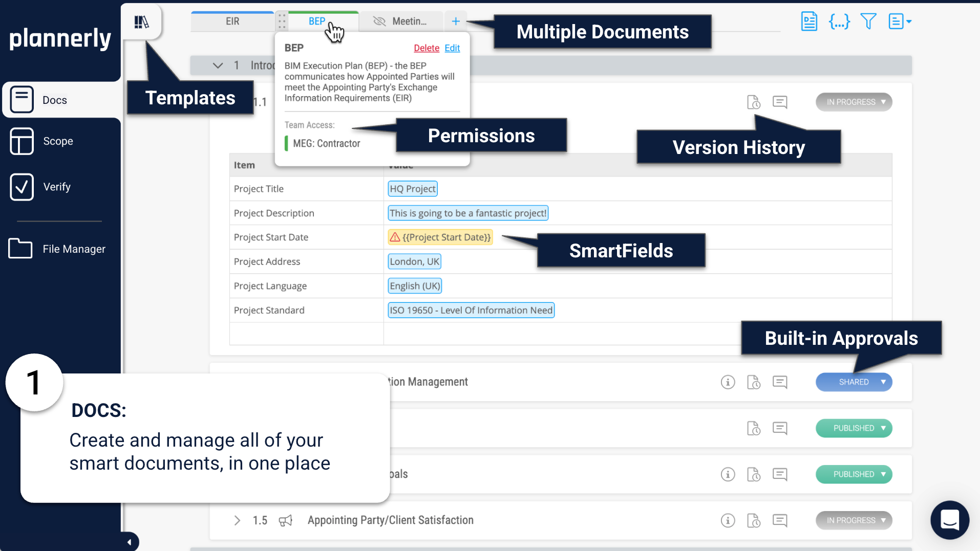Open second PUBLISHED status dropdown
Screen dimensions: 980x551
(x=854, y=474)
